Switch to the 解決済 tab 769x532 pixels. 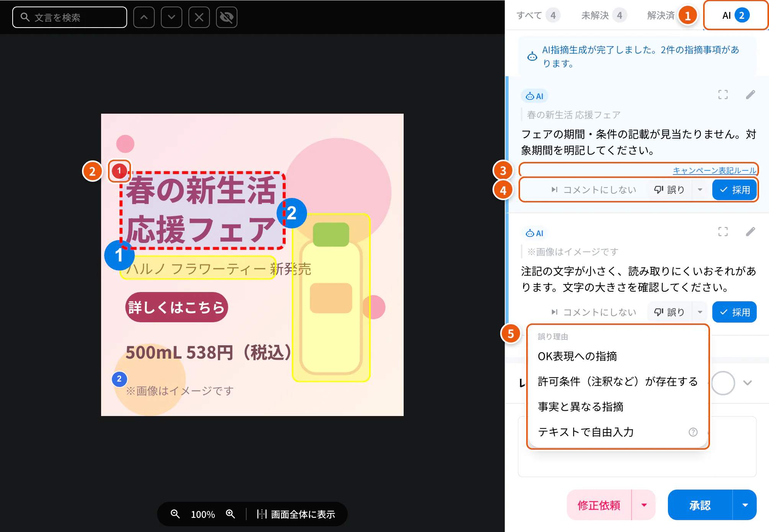[661, 15]
